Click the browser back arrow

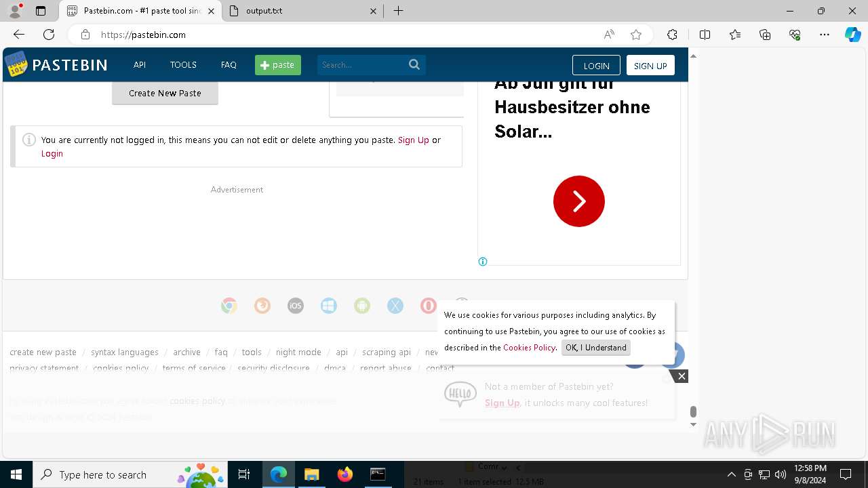(x=19, y=35)
